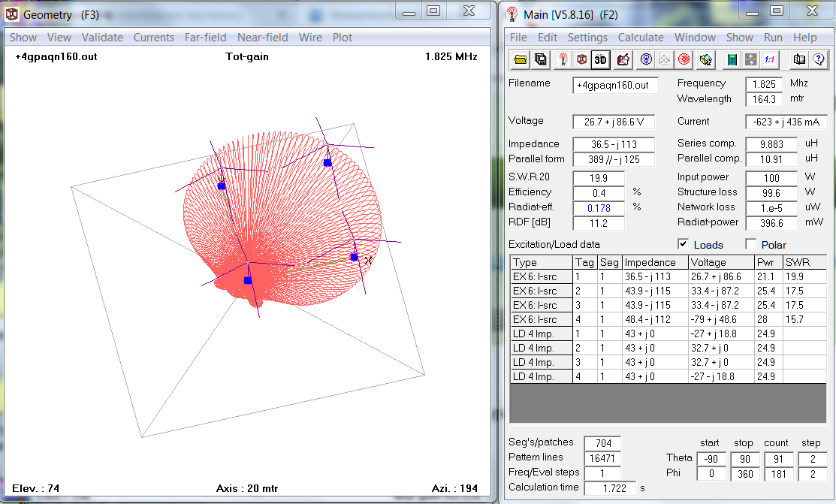Click the 'Elev. : 74' readout
Screen dimensions: 836x504
pos(36,488)
